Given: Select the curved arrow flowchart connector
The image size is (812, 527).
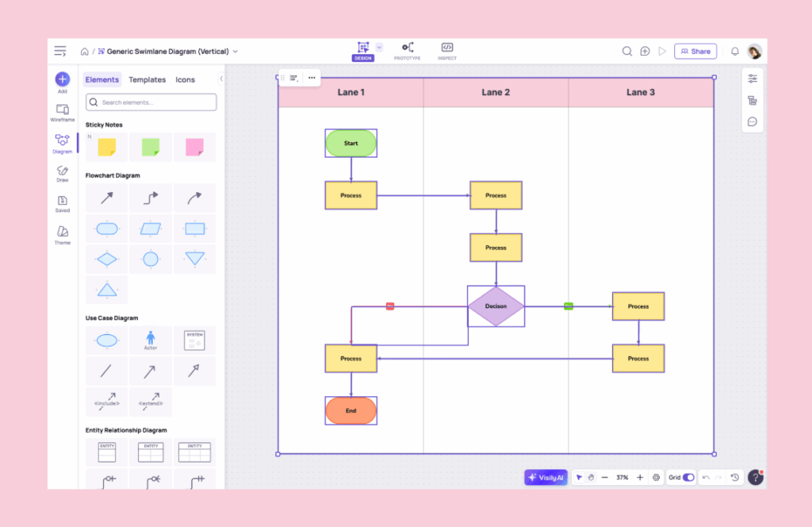Looking at the screenshot, I should (195, 198).
